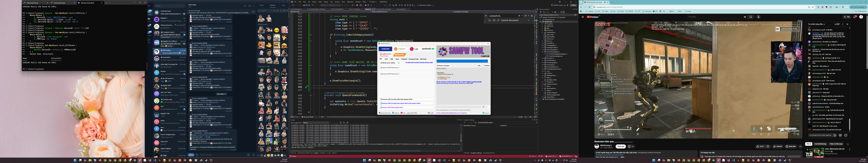Open the YouTube guide hamburger menu

pyautogui.click(x=583, y=17)
